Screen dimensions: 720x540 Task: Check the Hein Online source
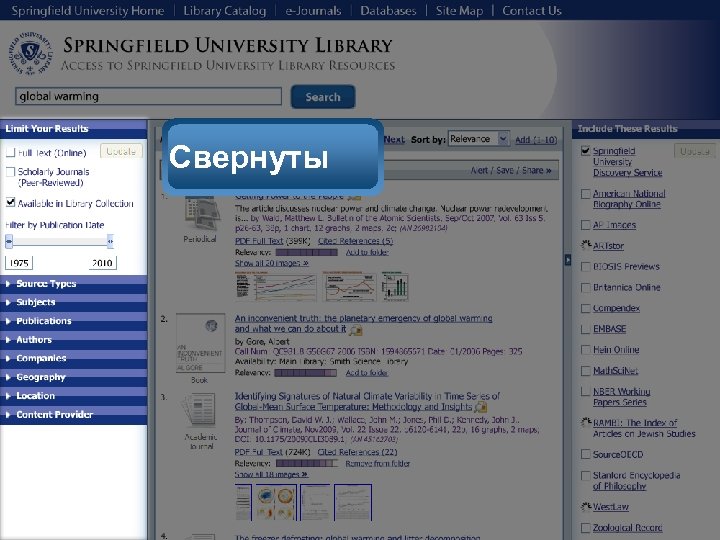[585, 350]
